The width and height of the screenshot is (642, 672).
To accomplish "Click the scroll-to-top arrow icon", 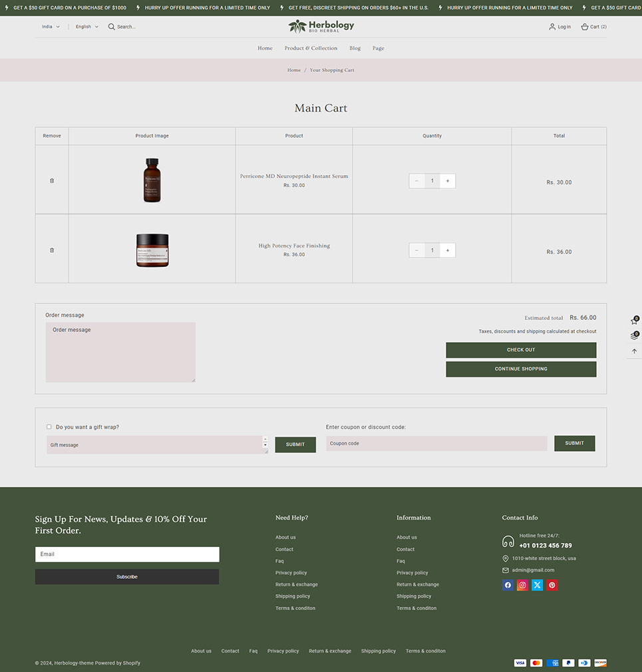I will click(634, 351).
